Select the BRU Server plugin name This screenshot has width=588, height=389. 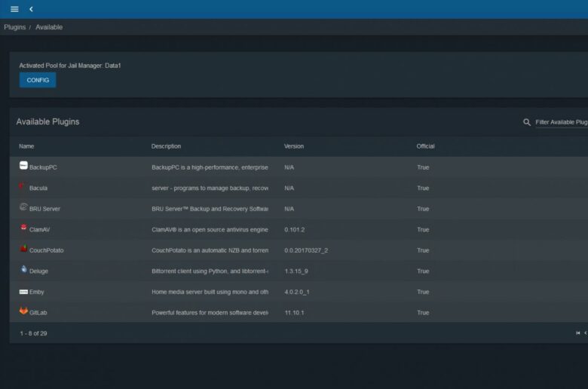click(x=44, y=209)
